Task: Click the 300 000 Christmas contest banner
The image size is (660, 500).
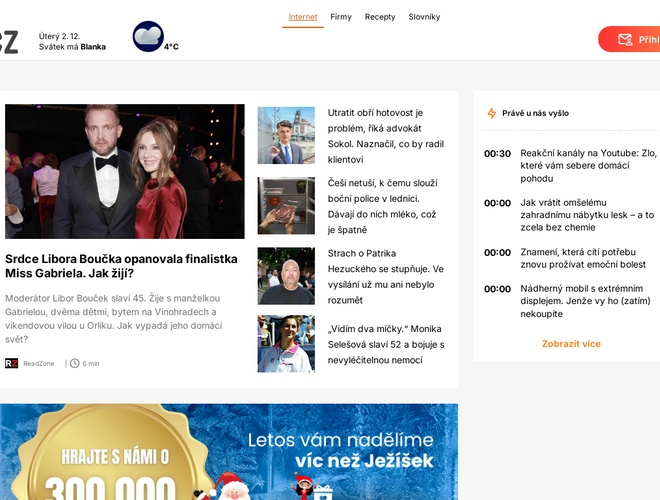Action: pyautogui.click(x=229, y=452)
